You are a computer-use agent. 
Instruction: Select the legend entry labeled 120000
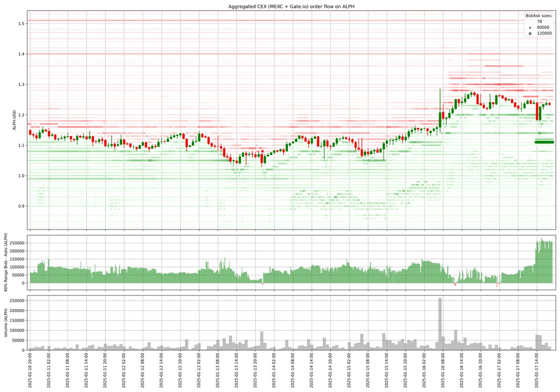[x=544, y=33]
